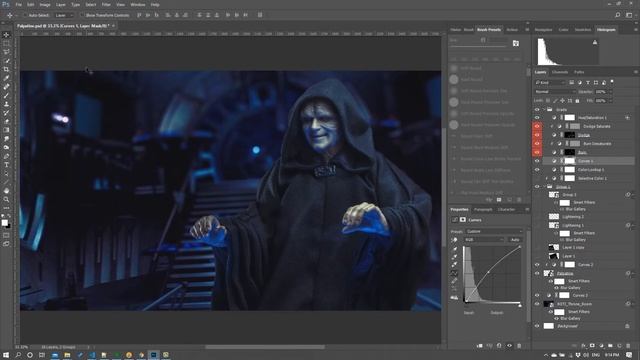Viewport: 640px width, 360px height.
Task: Click the curve midpoint control point
Action: coord(488,272)
